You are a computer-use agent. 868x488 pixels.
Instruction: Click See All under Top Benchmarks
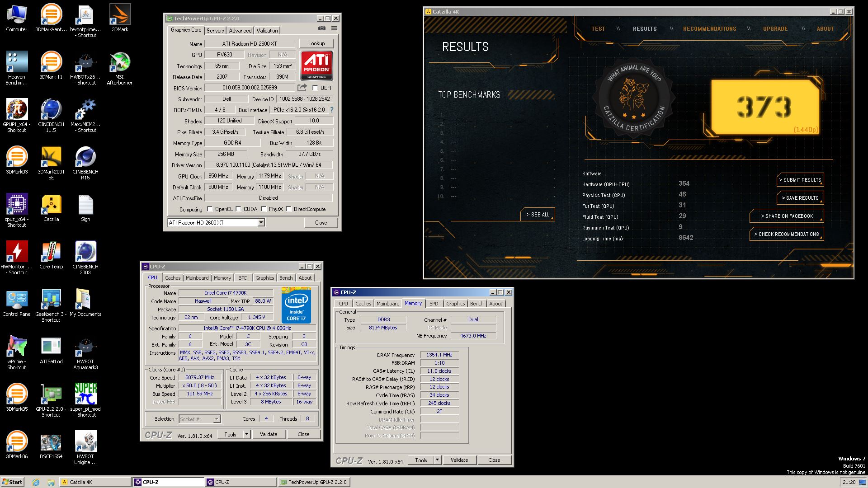point(538,215)
